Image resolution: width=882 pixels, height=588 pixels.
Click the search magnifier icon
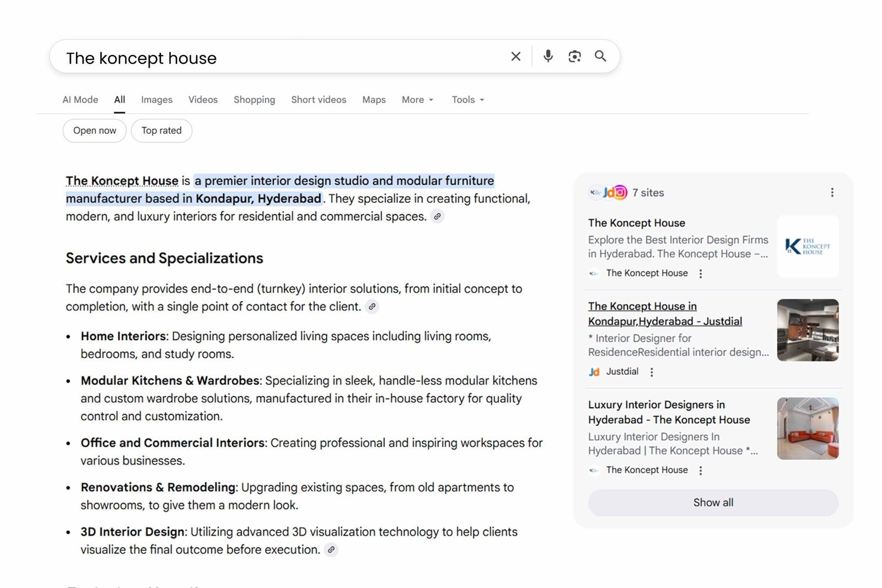600,56
